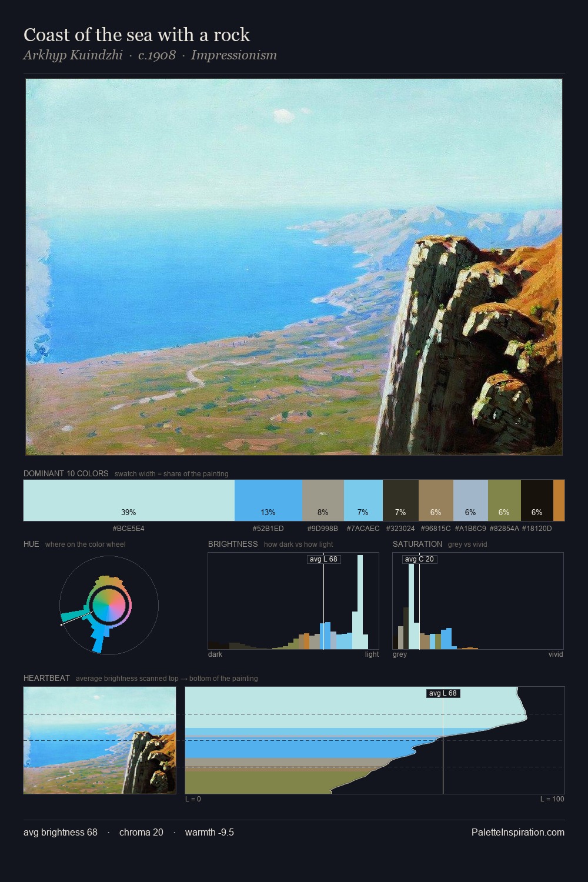588x882 pixels.
Task: Click the "HUE" section heading
Action: [x=31, y=544]
